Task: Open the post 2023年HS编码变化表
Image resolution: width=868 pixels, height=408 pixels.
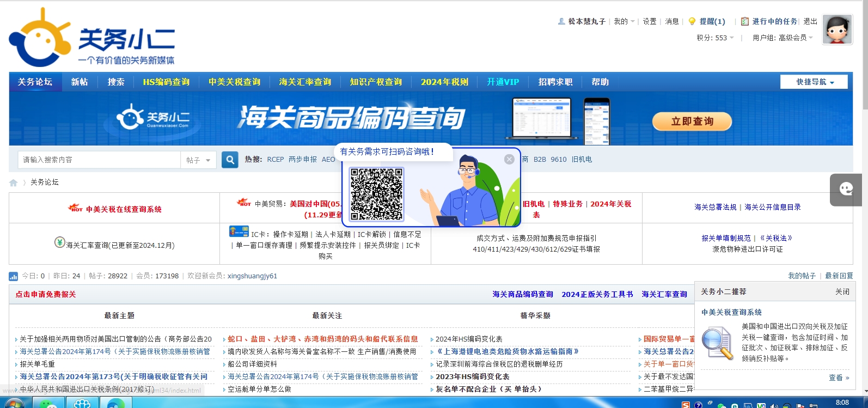Action: 473,376
